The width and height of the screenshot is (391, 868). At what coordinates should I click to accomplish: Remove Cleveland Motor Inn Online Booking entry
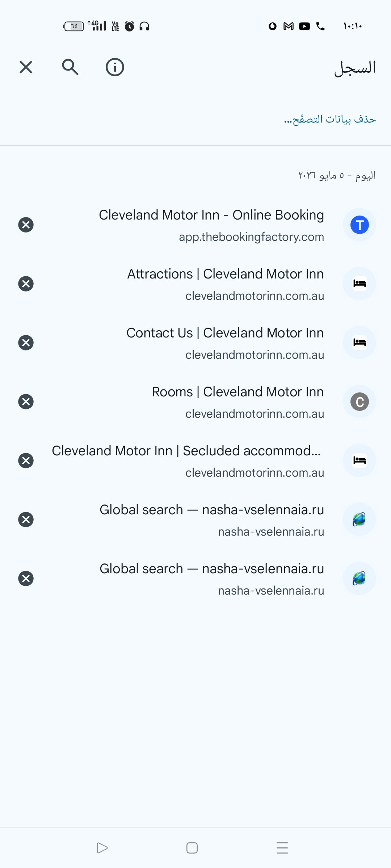(26, 225)
